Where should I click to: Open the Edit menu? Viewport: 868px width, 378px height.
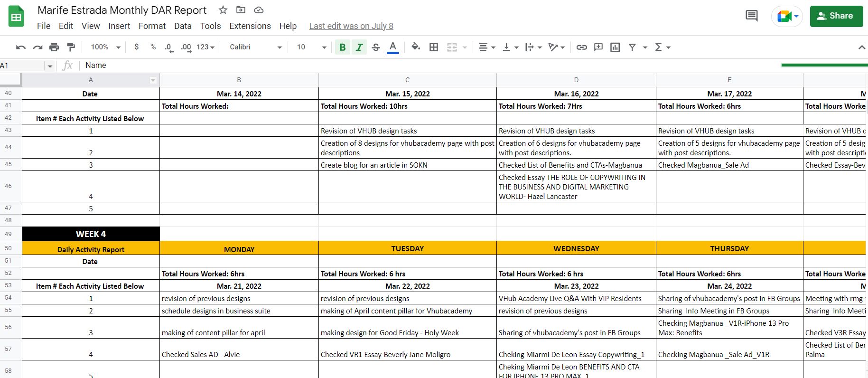click(66, 26)
